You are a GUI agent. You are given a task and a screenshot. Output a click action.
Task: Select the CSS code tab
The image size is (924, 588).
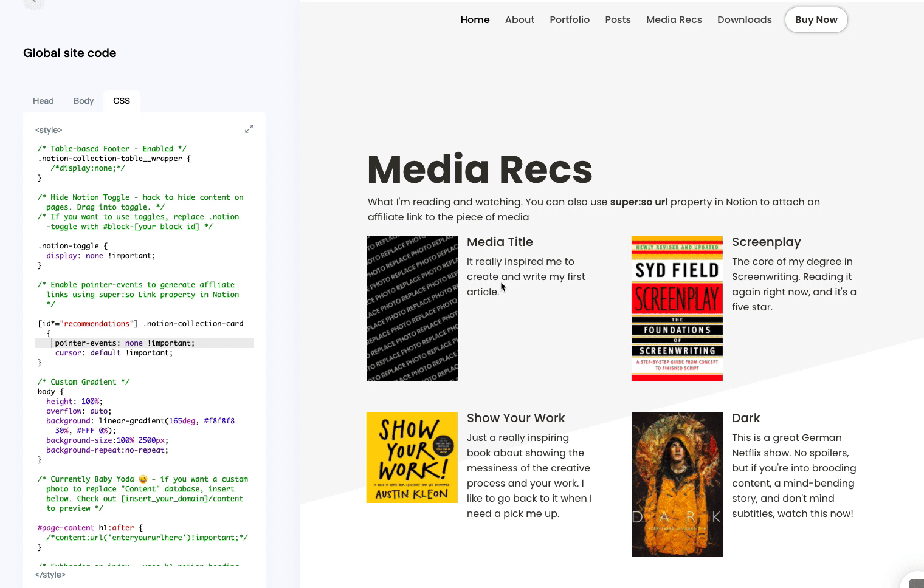[x=122, y=101]
